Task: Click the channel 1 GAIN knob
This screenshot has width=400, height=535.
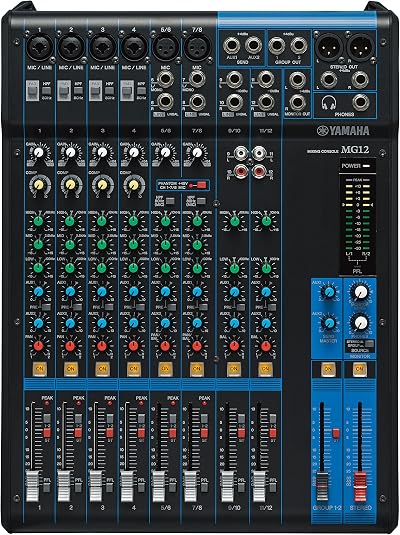Action: coord(39,153)
